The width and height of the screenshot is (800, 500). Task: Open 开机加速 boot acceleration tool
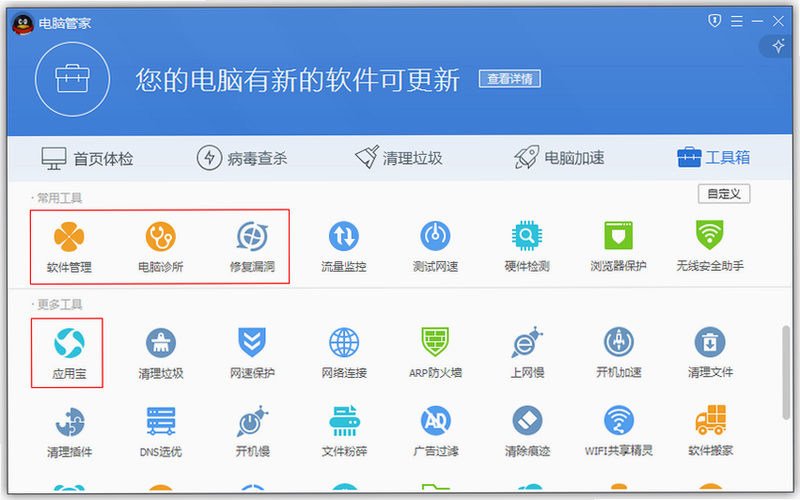pos(618,354)
